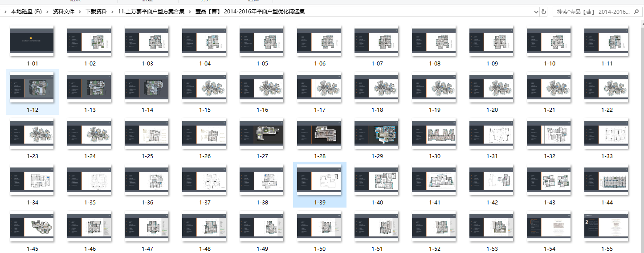Image resolution: width=644 pixels, height=253 pixels.
Task: Click the file name 1-21
Action: pos(550,110)
